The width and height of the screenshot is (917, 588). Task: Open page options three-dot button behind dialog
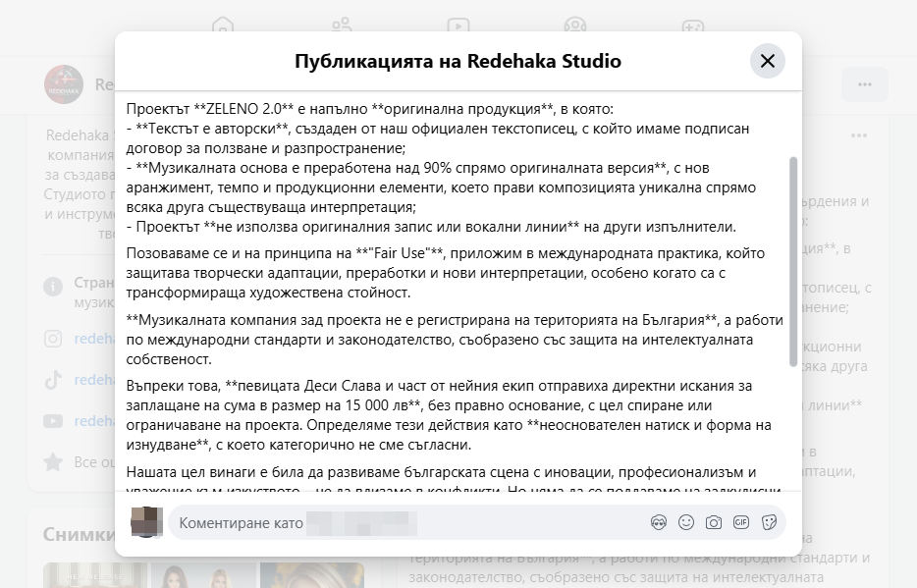pos(865,84)
